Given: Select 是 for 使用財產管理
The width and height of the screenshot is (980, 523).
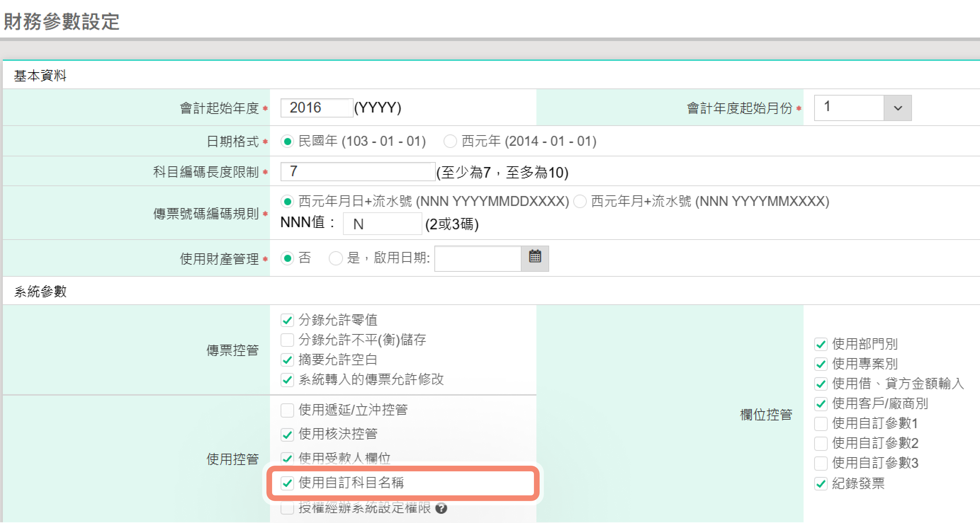Looking at the screenshot, I should coord(336,258).
